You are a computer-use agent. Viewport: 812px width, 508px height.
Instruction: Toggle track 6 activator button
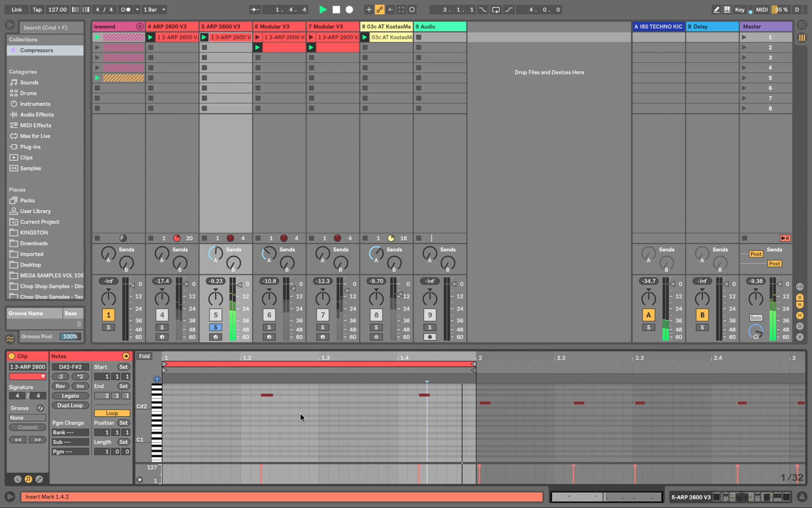(269, 315)
